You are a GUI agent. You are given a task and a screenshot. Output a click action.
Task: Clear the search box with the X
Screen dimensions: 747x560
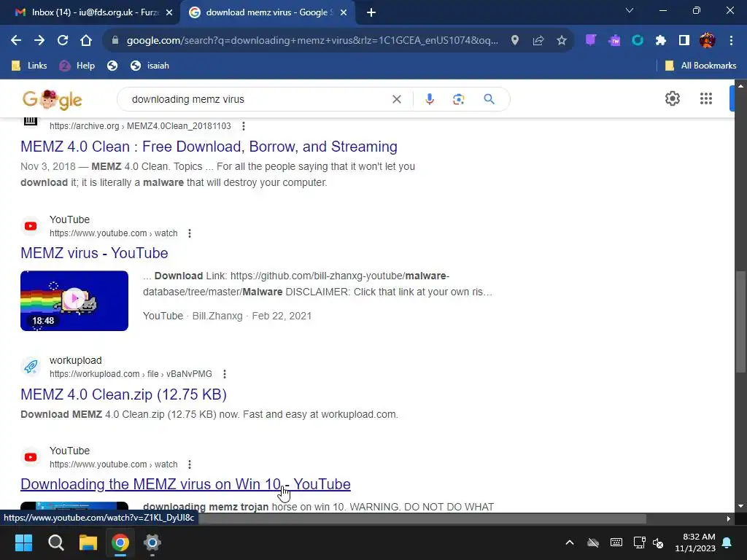pyautogui.click(x=397, y=99)
